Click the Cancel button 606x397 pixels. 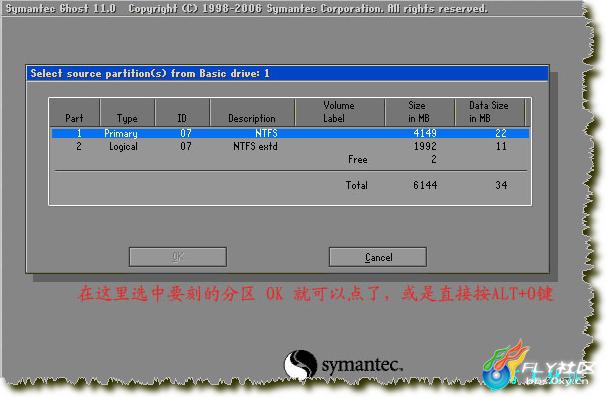tap(378, 257)
